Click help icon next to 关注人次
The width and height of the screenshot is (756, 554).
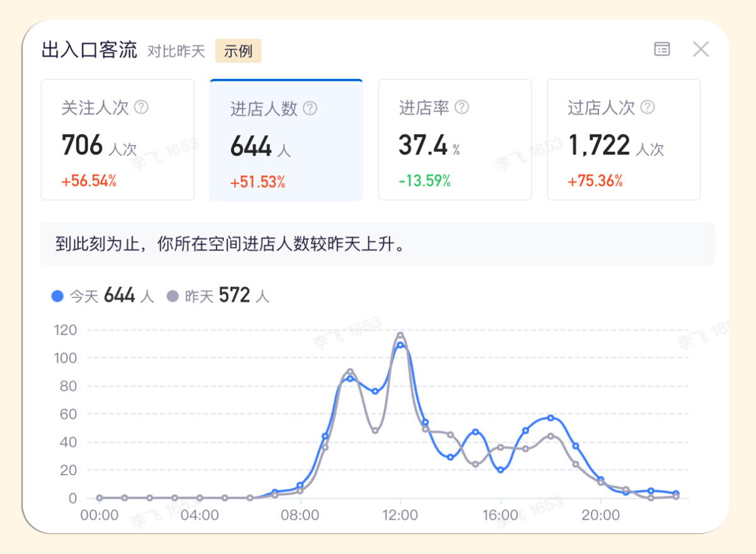[142, 107]
